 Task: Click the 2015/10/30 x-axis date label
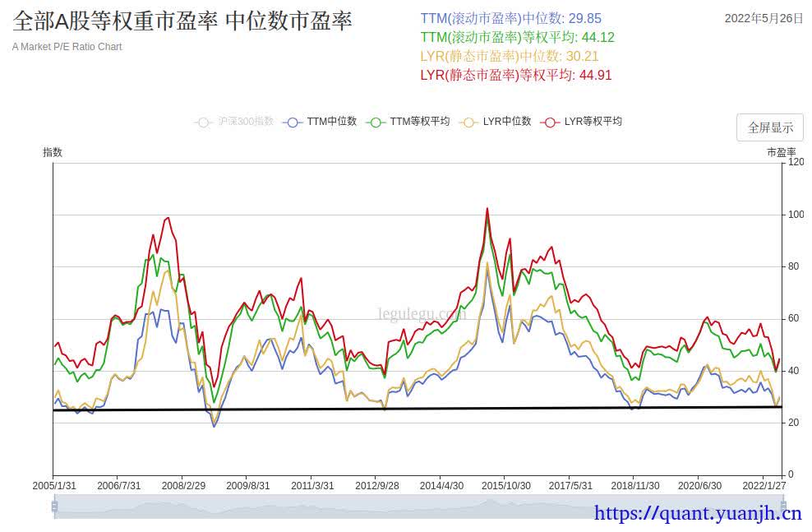click(x=505, y=486)
